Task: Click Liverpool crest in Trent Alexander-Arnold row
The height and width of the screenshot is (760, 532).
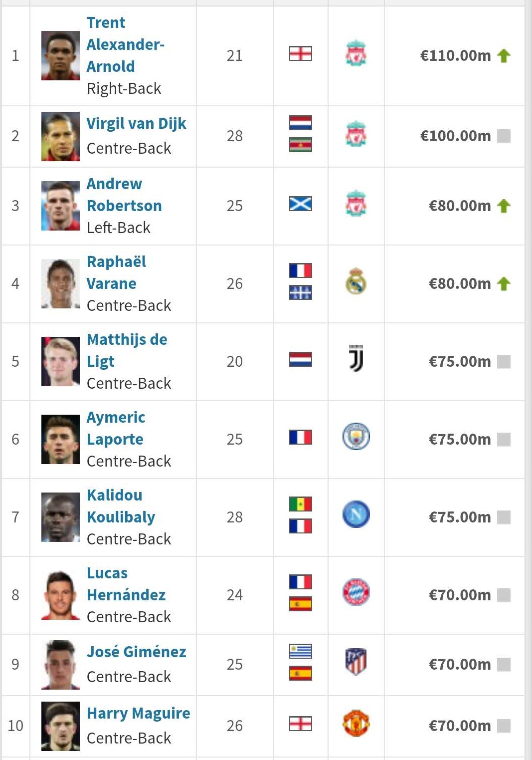Action: (x=355, y=55)
